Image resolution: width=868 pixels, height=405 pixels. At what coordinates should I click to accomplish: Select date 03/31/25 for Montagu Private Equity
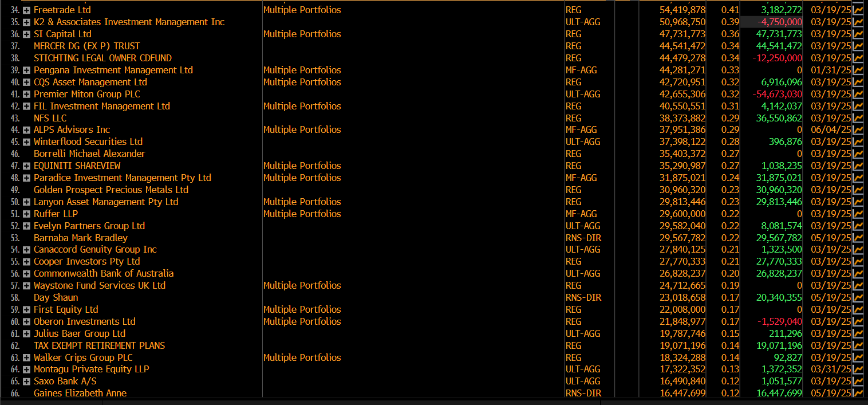click(x=831, y=369)
